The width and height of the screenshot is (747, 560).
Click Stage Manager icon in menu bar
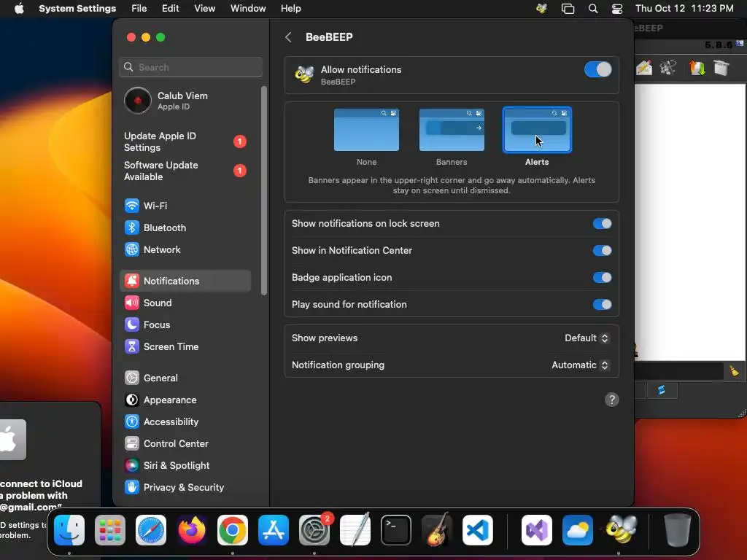coord(568,9)
